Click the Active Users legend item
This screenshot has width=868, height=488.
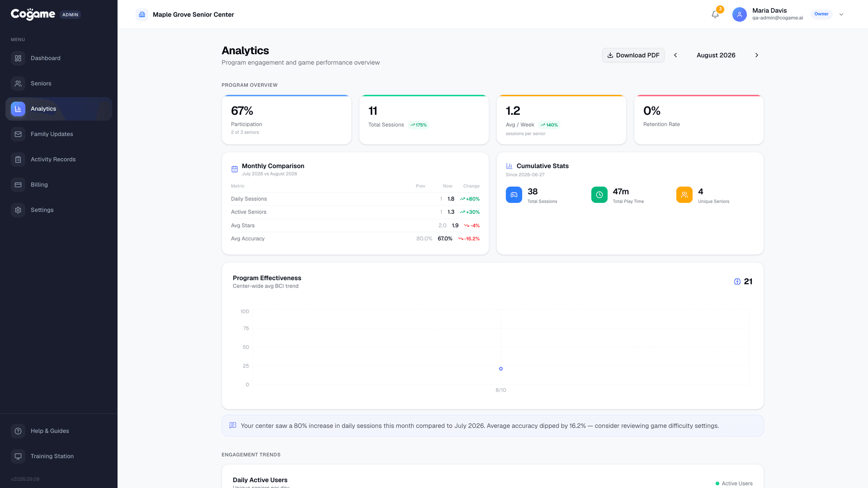734,483
